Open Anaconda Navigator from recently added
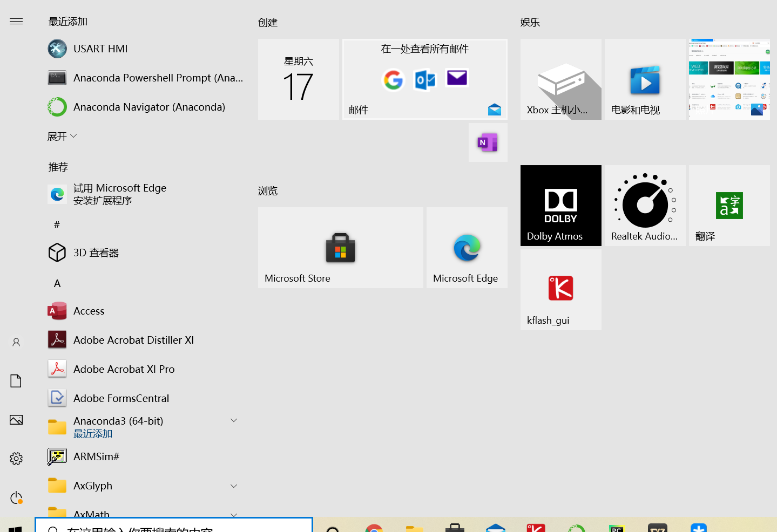777x532 pixels. tap(149, 107)
